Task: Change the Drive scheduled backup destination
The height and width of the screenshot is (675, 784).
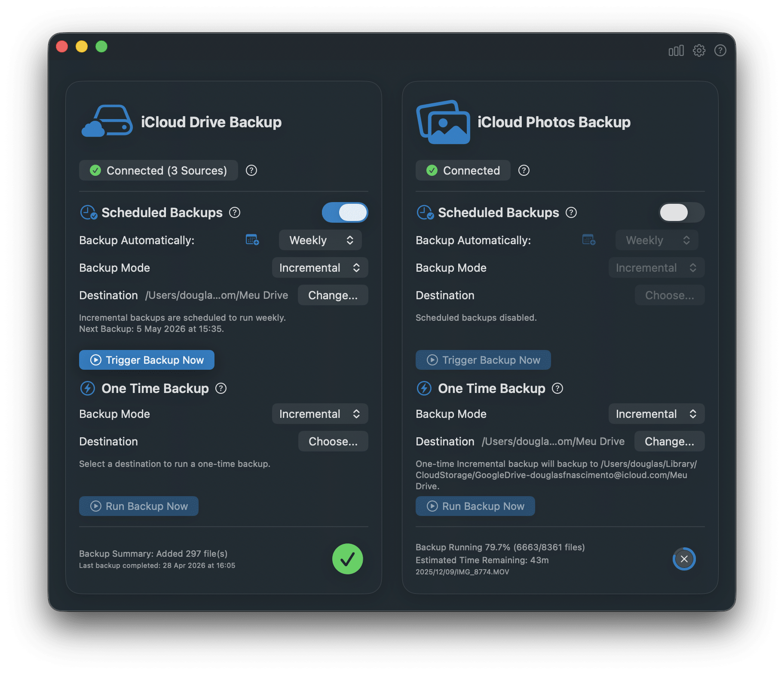Action: pyautogui.click(x=333, y=295)
